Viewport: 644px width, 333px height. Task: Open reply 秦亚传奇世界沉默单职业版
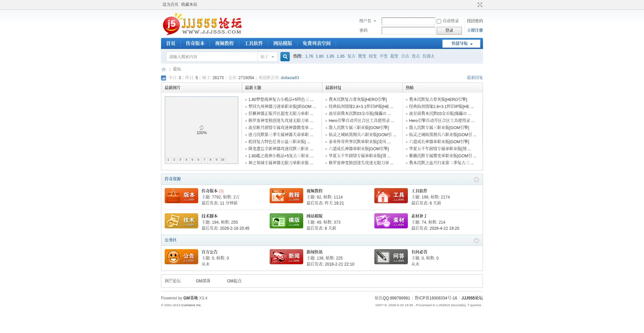[x=360, y=142]
